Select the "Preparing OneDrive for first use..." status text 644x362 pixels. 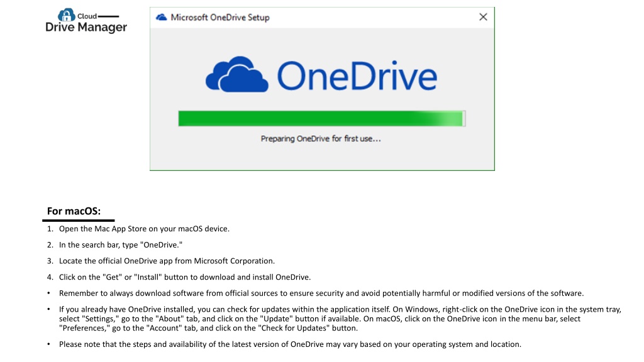(321, 139)
